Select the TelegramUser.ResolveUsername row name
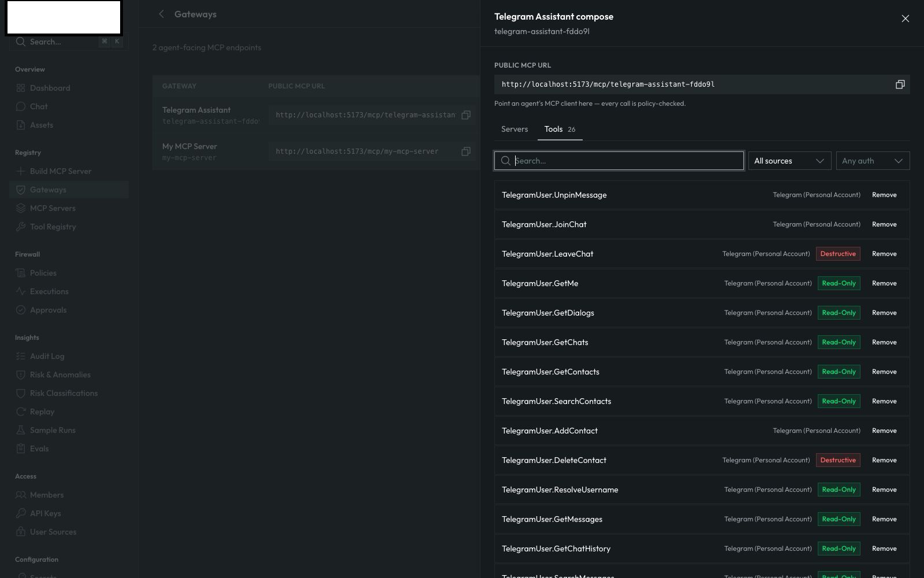This screenshot has width=924, height=578. [x=560, y=490]
